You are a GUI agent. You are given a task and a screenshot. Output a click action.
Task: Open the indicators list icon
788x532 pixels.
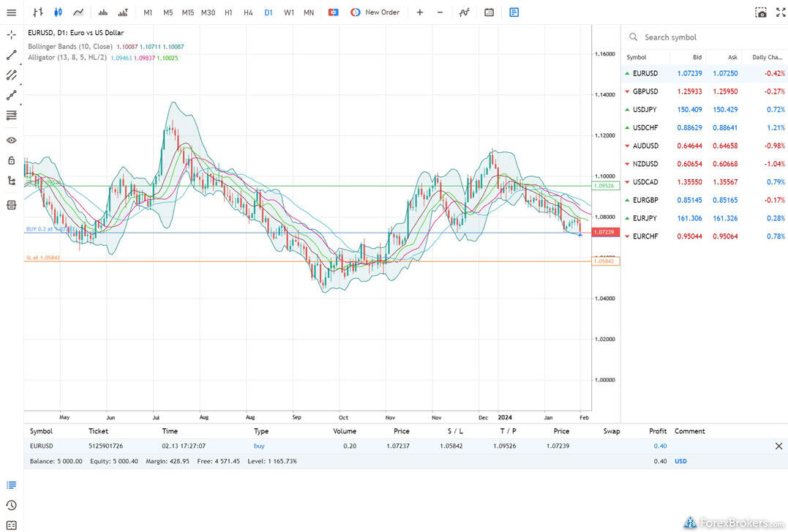tap(464, 12)
